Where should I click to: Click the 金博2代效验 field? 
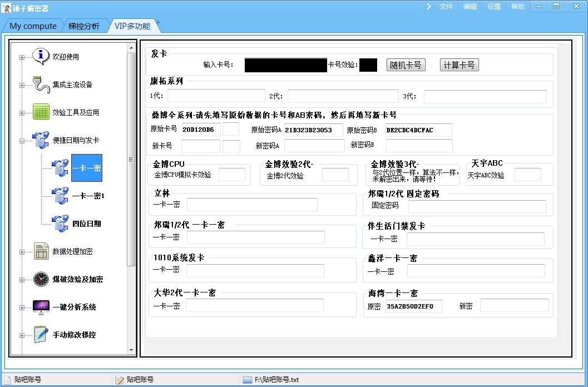(335, 175)
